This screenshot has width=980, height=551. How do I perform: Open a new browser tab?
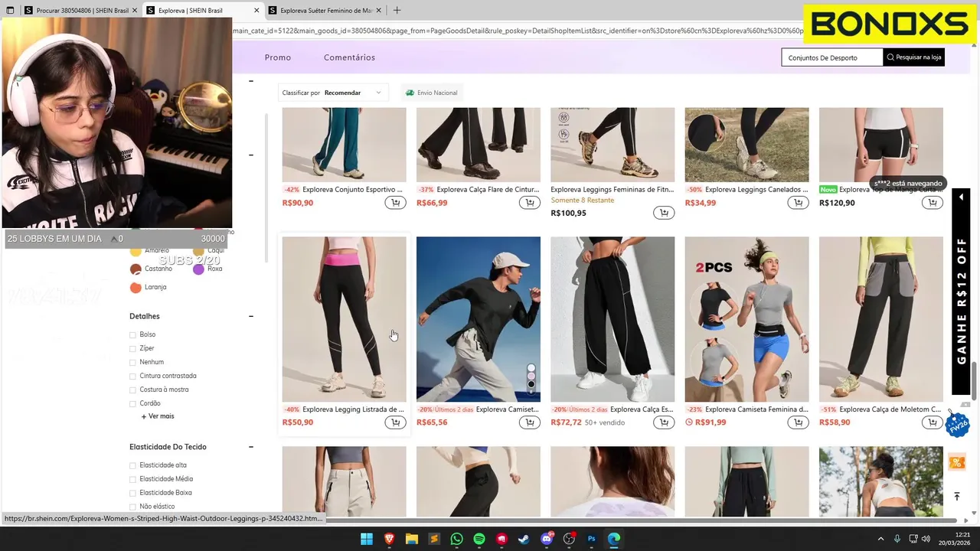[x=397, y=11]
